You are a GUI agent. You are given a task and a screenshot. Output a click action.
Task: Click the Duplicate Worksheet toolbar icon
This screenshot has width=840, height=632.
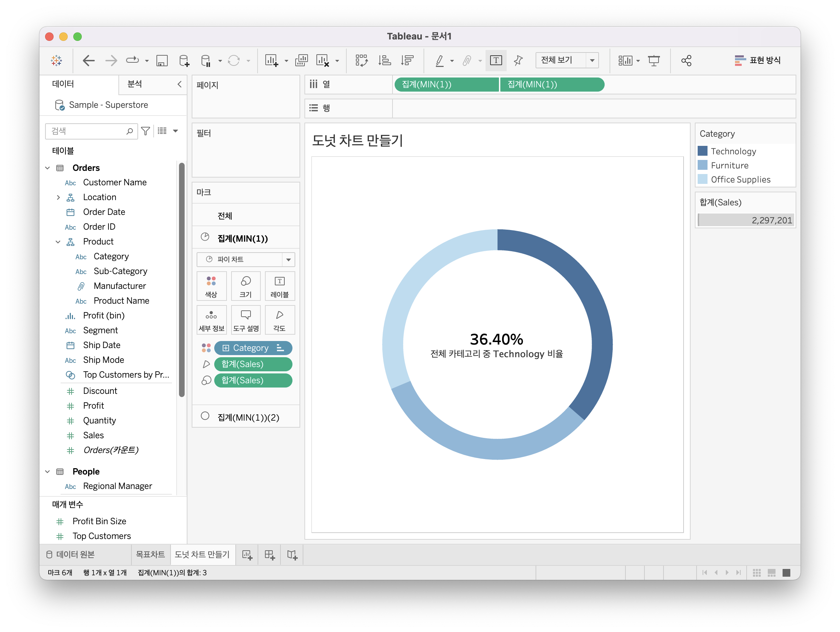(301, 60)
